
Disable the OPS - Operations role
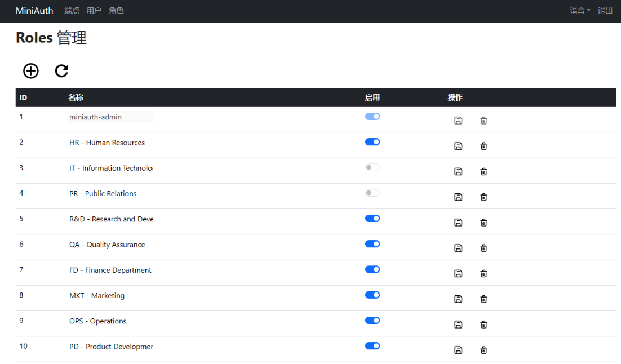[372, 320]
